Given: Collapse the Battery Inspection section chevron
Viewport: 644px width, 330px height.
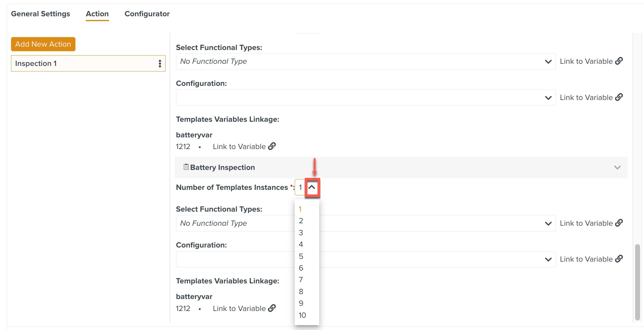Looking at the screenshot, I should pos(617,167).
